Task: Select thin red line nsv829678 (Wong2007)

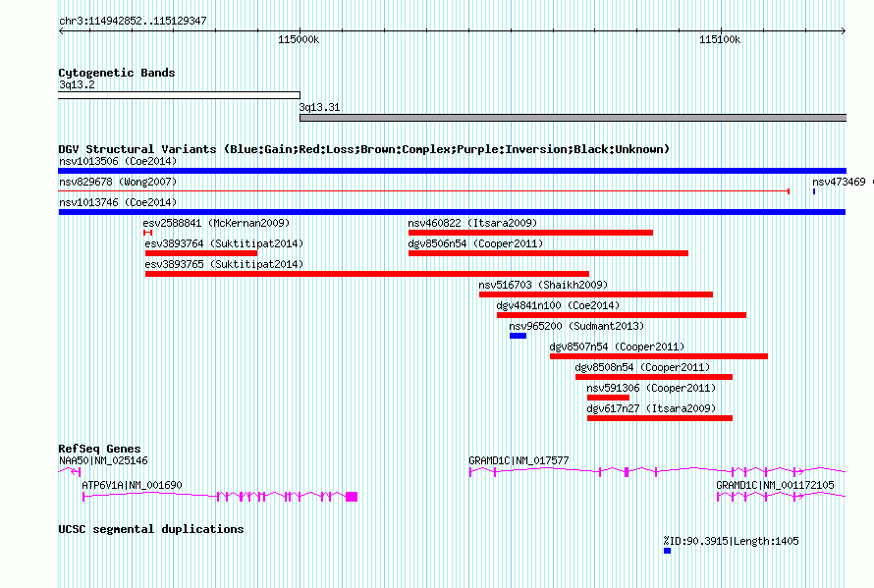Action: [423, 191]
